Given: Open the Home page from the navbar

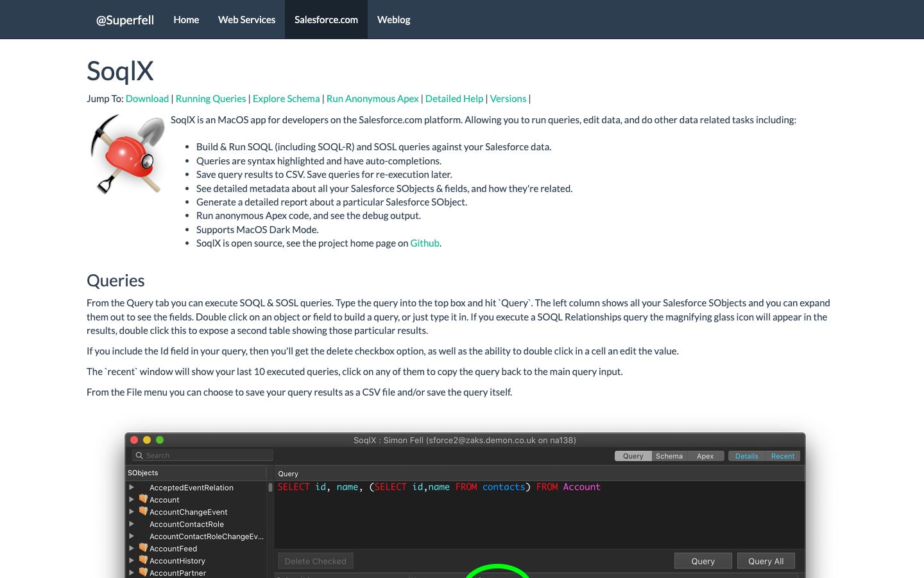Looking at the screenshot, I should pyautogui.click(x=186, y=20).
